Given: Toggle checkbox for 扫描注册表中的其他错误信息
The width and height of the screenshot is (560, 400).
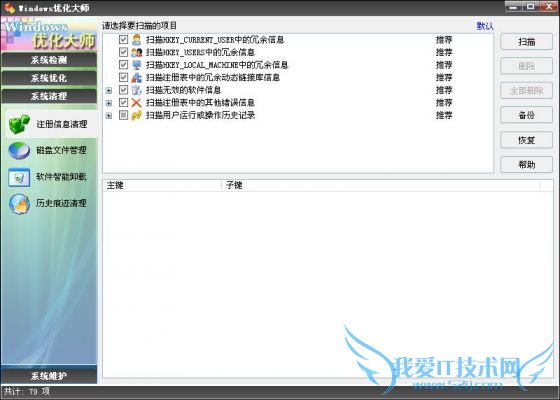Looking at the screenshot, I should [x=123, y=102].
